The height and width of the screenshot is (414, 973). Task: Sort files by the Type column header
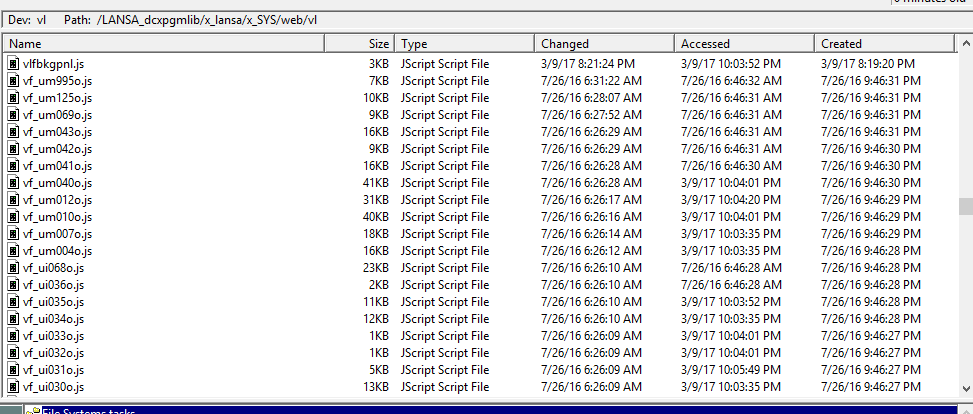(465, 43)
